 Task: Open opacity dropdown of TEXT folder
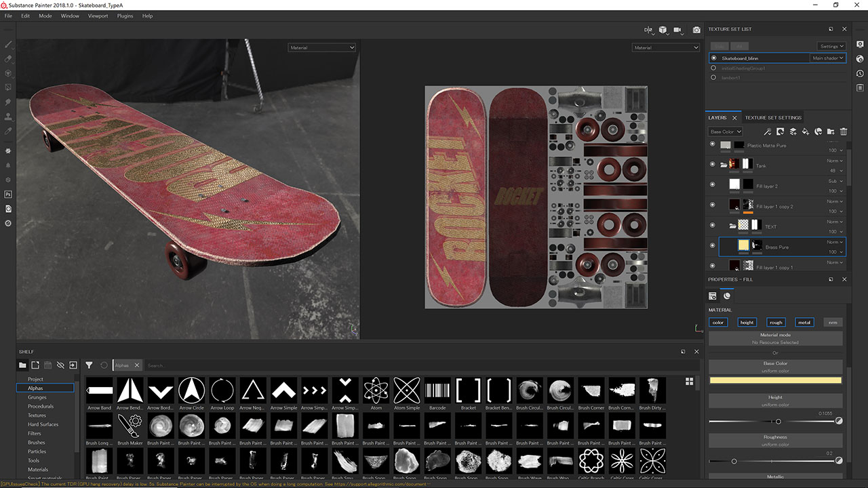(835, 231)
